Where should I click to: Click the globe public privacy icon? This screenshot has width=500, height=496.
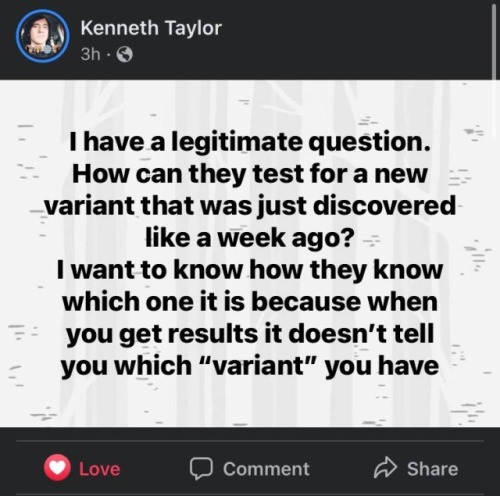pyautogui.click(x=124, y=55)
